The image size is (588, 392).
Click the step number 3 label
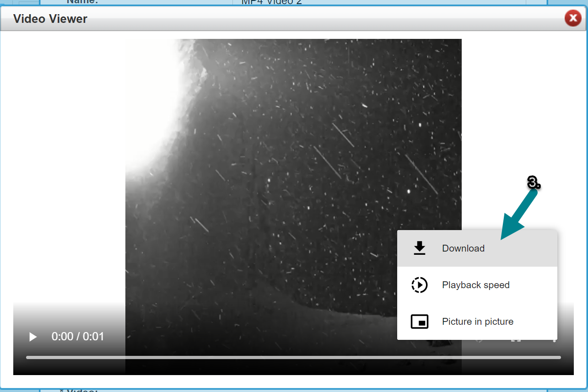tap(534, 183)
